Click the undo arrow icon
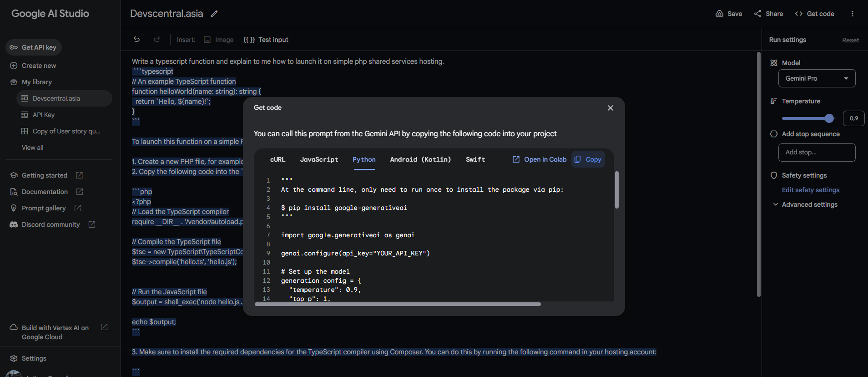The width and height of the screenshot is (868, 377). (x=136, y=40)
